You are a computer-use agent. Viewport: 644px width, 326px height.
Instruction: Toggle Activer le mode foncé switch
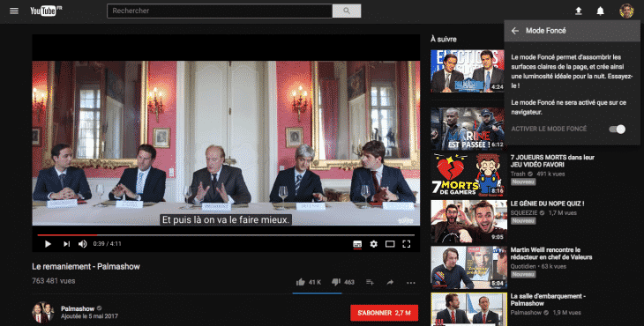tap(617, 130)
